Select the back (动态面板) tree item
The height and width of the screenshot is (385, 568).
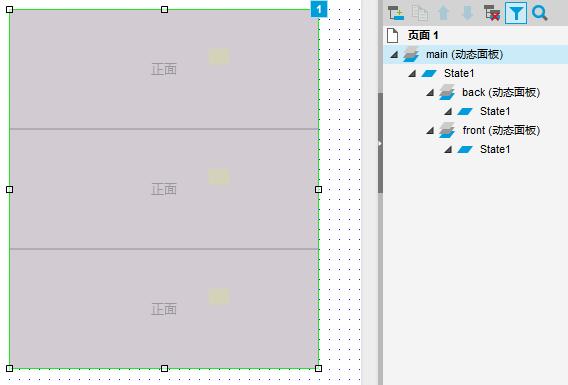pos(501,92)
